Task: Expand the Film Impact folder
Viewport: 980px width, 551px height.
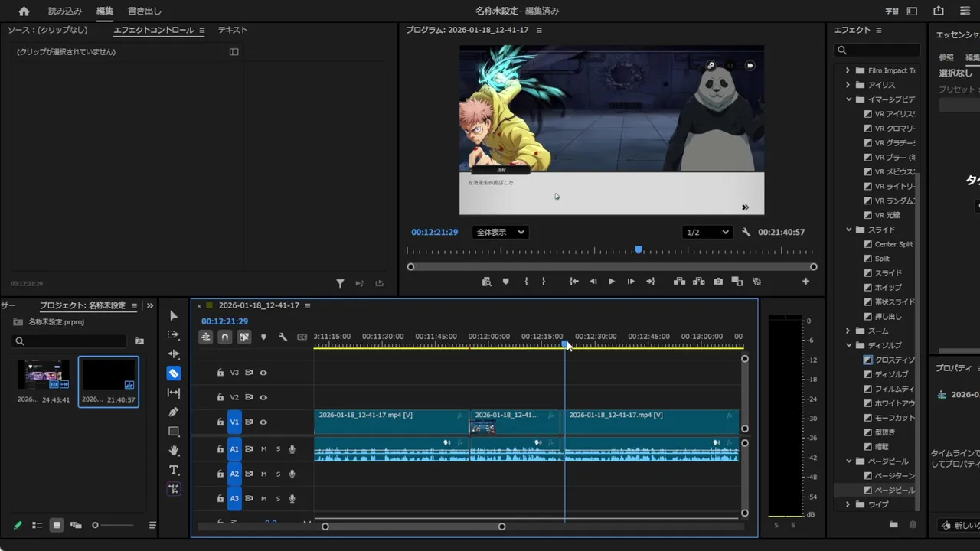Action: pyautogui.click(x=848, y=70)
